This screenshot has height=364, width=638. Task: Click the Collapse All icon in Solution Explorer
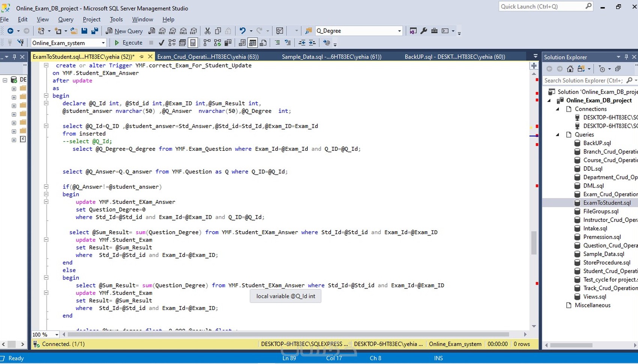pyautogui.click(x=618, y=69)
